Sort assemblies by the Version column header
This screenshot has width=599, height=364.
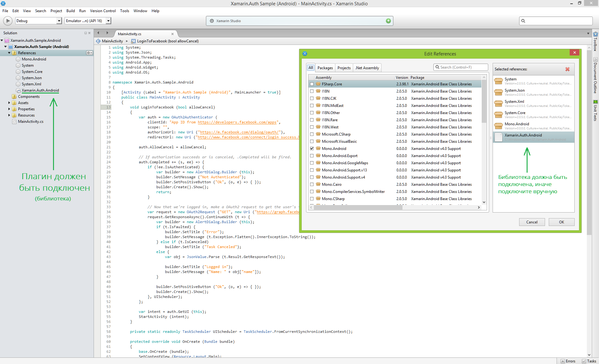(402, 78)
